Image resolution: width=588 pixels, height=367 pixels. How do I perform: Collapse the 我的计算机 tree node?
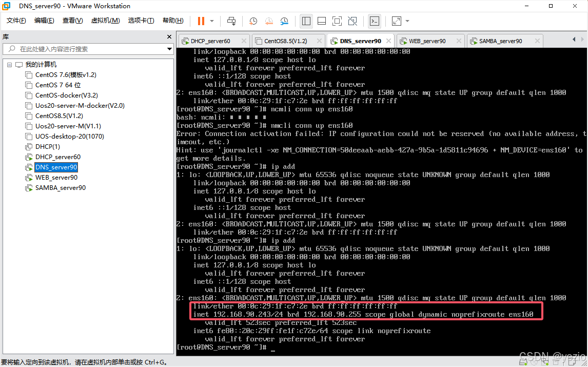pos(9,65)
